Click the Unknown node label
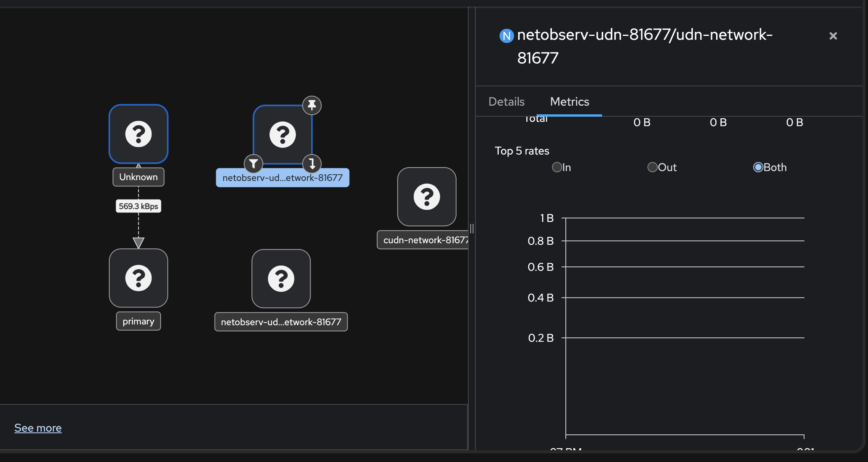The height and width of the screenshot is (462, 868). 138,177
